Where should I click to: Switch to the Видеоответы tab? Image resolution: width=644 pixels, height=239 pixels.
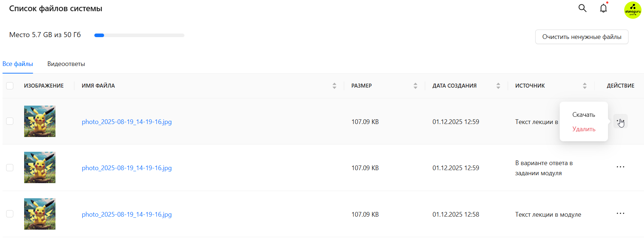tap(66, 64)
